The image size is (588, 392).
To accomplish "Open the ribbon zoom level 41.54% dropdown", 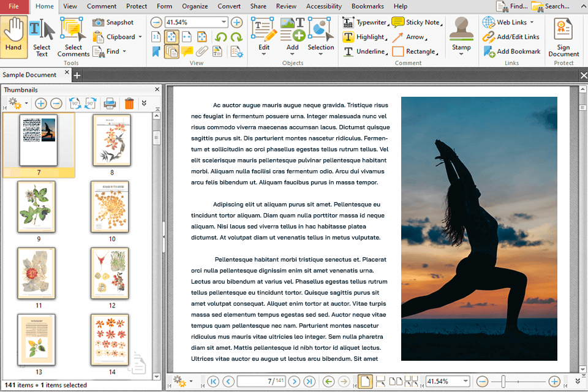I will coord(224,23).
